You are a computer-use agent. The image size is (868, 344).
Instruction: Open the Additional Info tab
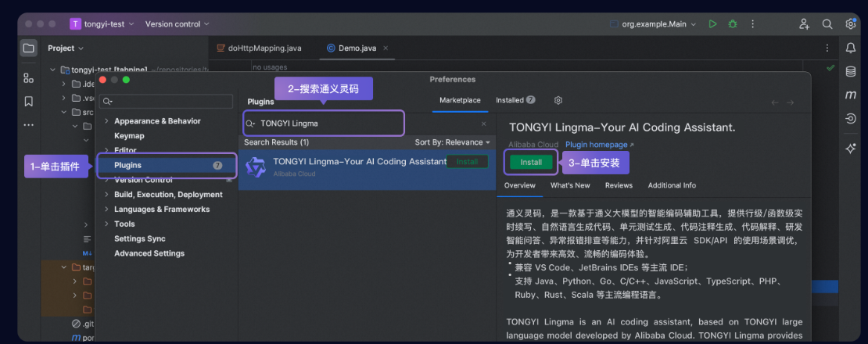[x=672, y=185]
